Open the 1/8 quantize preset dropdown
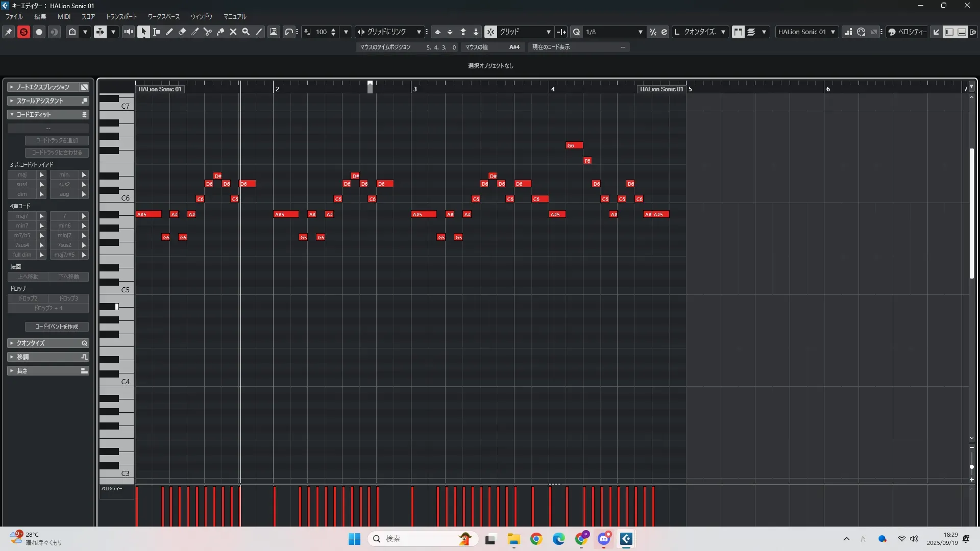 640,32
